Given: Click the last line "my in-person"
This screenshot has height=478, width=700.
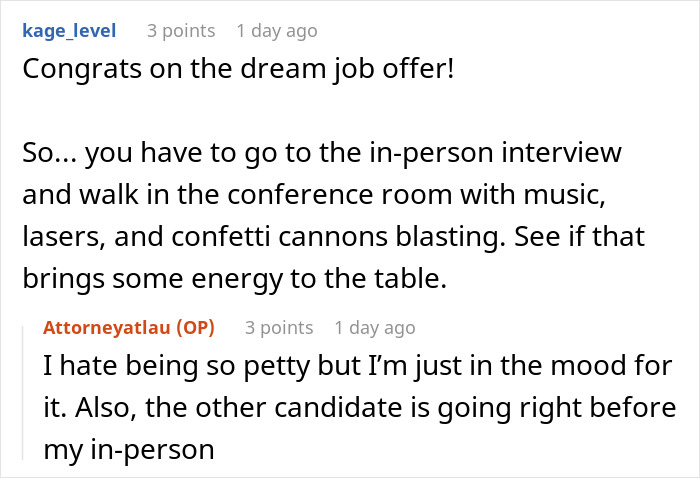Looking at the screenshot, I should click(129, 450).
